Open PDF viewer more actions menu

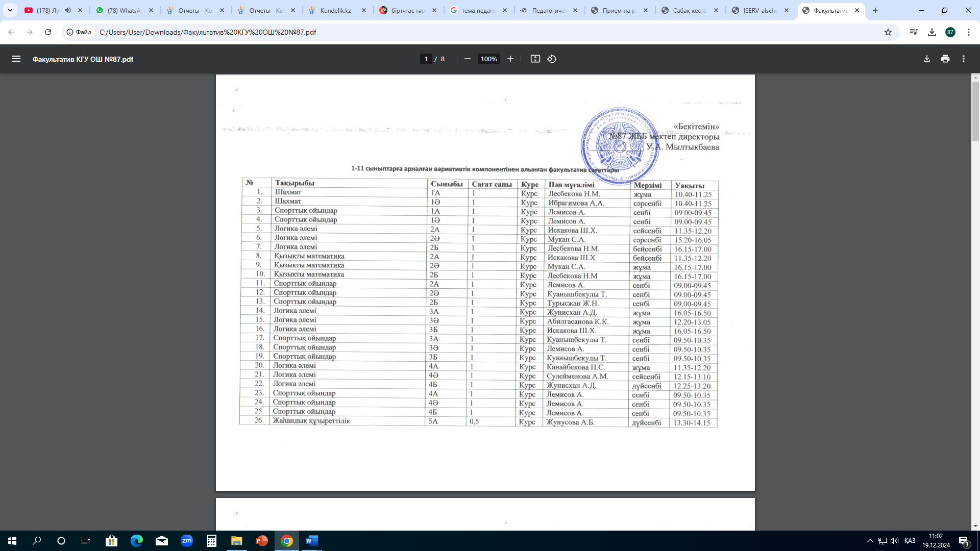(964, 59)
